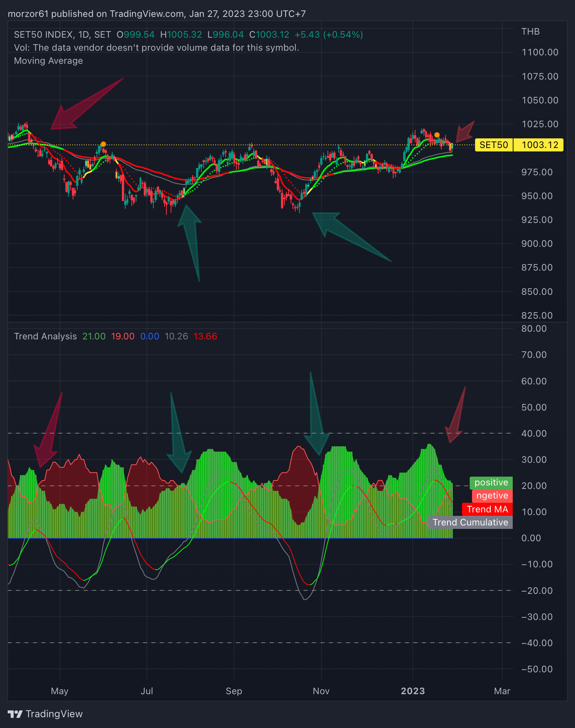Click the Nov time axis label
Image resolution: width=575 pixels, height=728 pixels.
[x=321, y=691]
